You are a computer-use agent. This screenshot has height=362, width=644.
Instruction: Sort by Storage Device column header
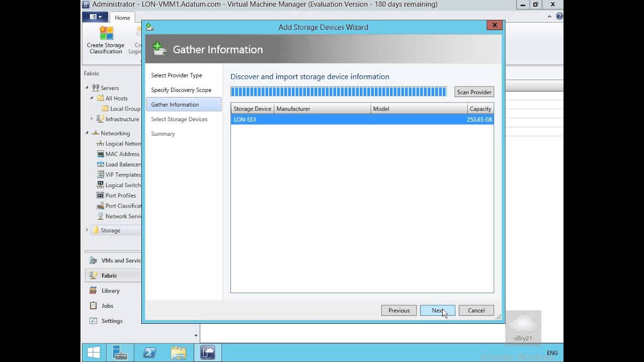[253, 109]
